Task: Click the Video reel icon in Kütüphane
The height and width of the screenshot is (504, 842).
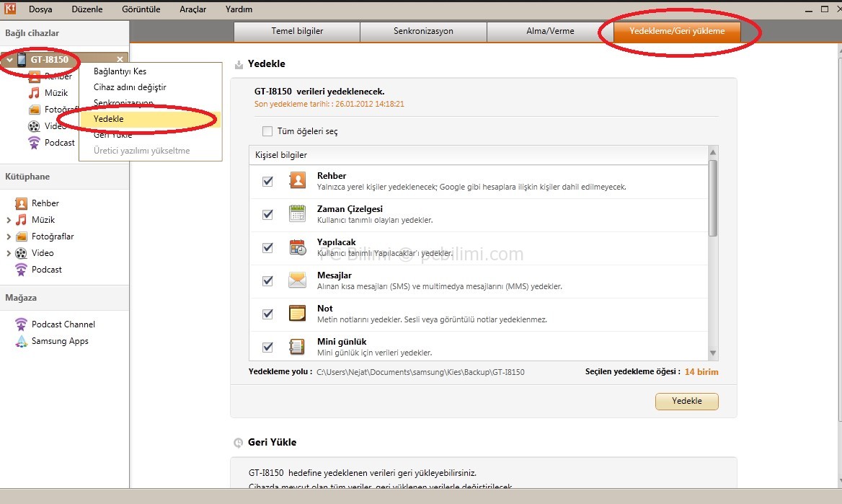Action: (21, 253)
